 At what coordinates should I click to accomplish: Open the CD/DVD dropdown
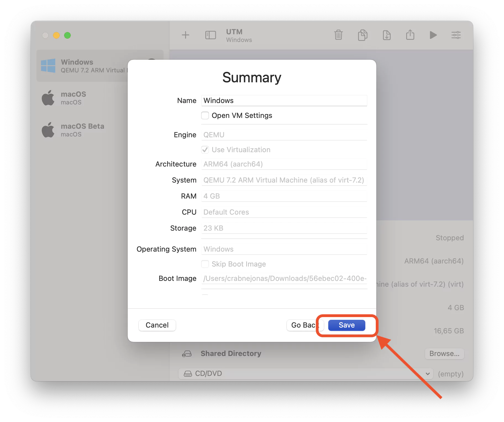click(306, 373)
